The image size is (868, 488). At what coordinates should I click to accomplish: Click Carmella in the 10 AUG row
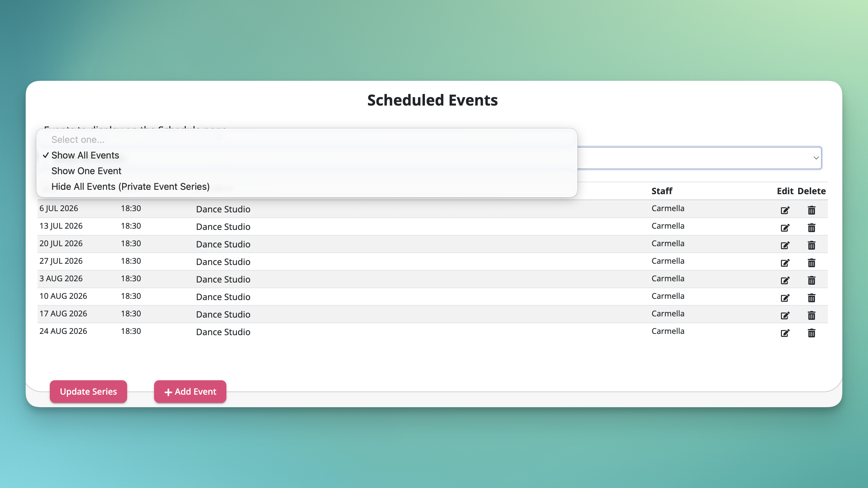click(x=668, y=296)
